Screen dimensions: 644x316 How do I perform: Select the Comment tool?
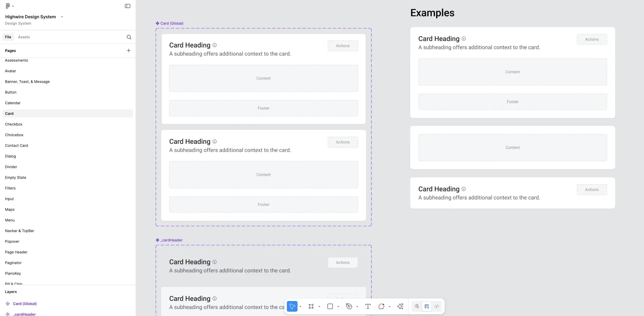381,306
